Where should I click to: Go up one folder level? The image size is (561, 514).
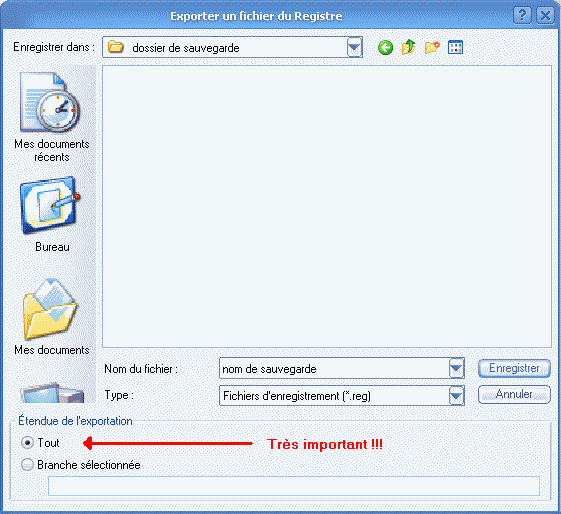pyautogui.click(x=408, y=47)
